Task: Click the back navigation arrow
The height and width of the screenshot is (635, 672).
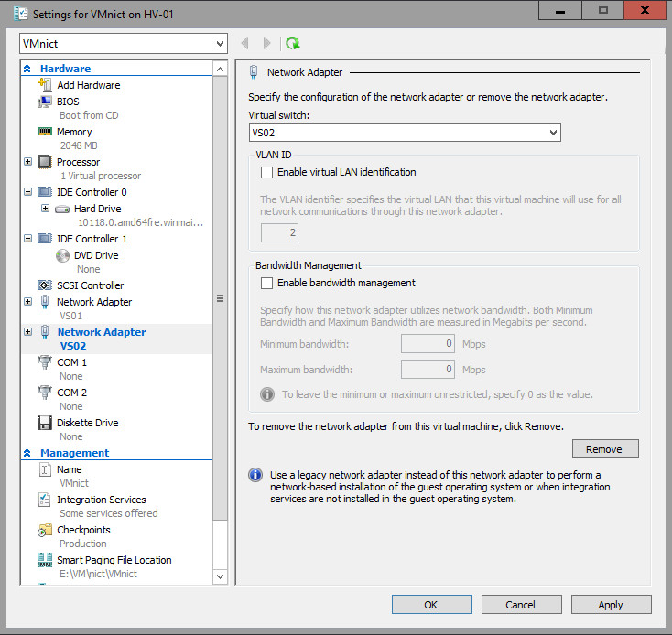Action: click(245, 43)
